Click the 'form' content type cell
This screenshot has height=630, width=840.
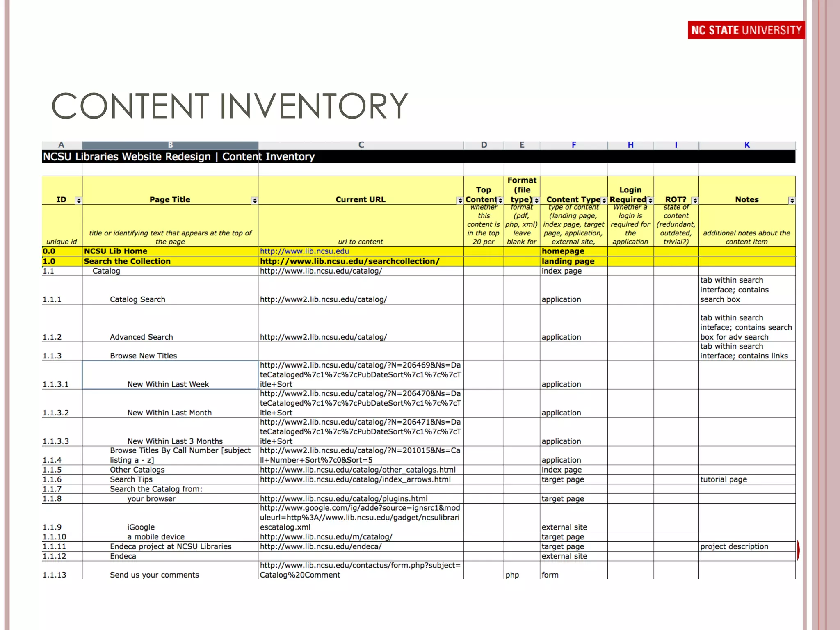(x=574, y=570)
